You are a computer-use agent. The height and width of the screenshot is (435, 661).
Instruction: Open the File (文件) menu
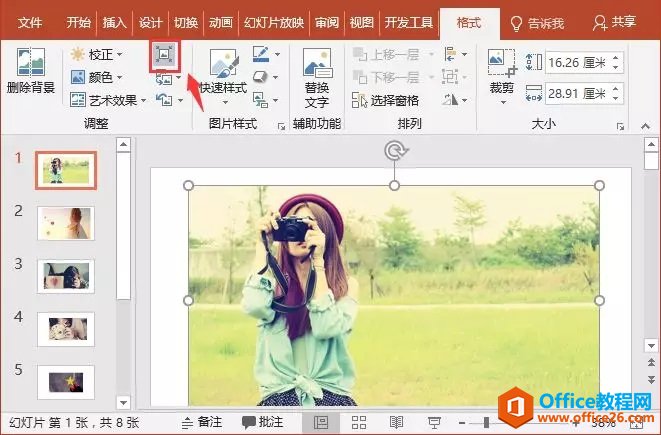[30, 22]
